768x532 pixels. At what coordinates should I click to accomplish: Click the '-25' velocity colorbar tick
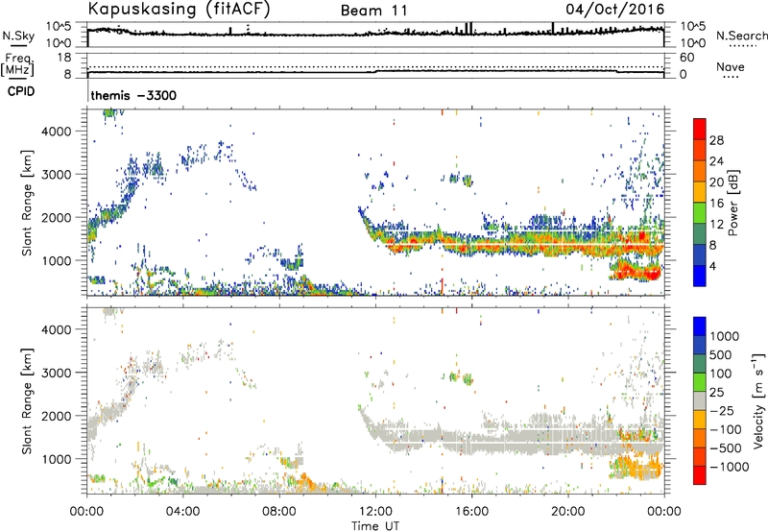(x=722, y=410)
